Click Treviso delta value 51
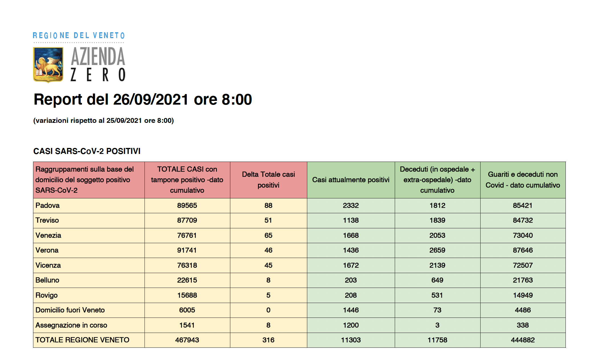This screenshot has width=590, height=364. pyautogui.click(x=268, y=220)
